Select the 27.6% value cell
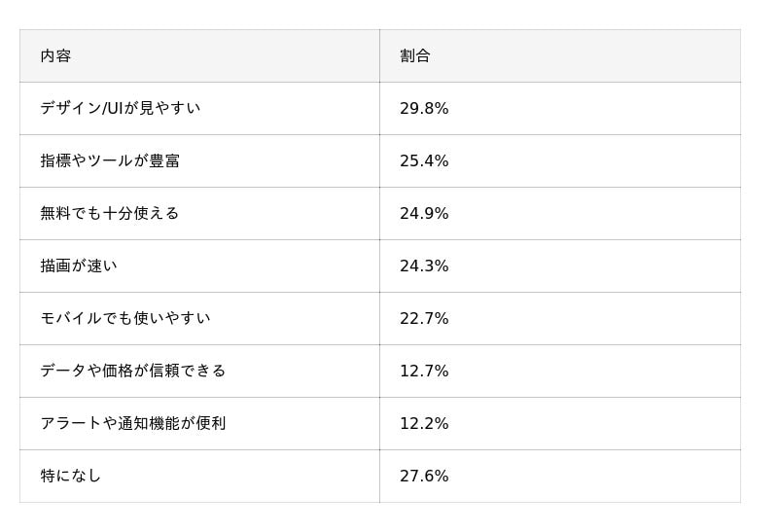This screenshot has width=778, height=532. (x=424, y=477)
